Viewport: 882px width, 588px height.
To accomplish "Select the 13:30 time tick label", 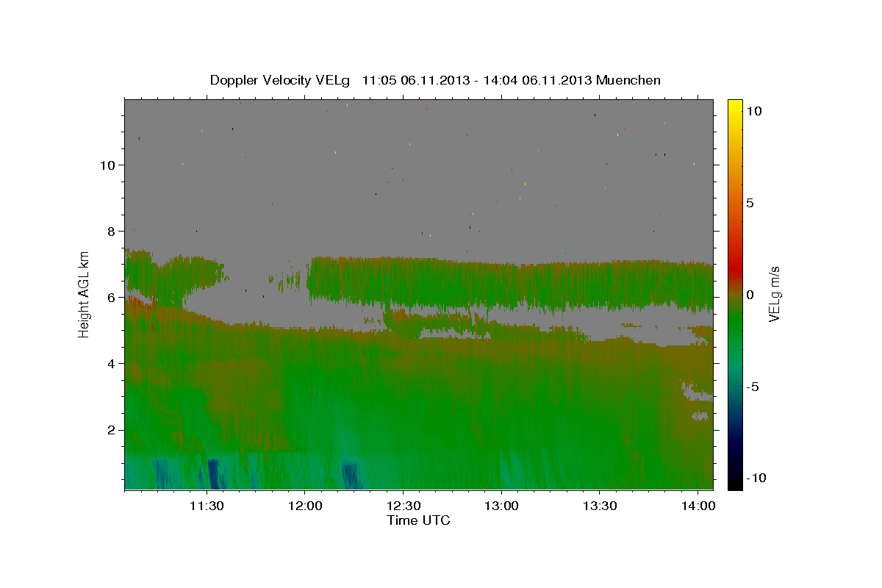I will tap(600, 506).
